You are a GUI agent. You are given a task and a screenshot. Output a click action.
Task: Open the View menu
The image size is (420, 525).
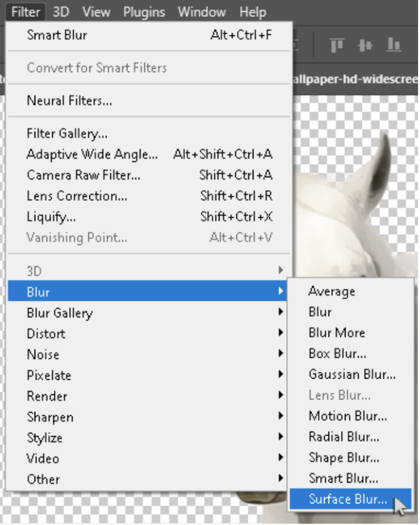96,12
